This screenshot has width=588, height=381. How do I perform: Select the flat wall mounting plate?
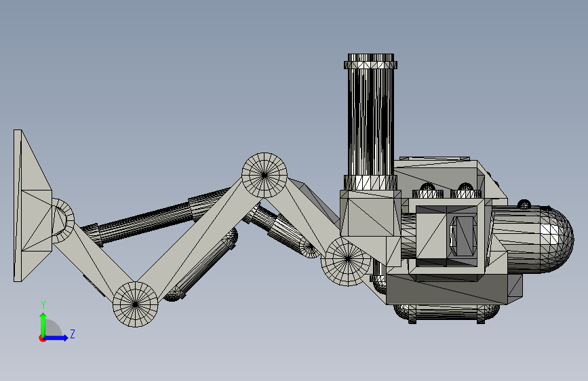click(x=18, y=205)
